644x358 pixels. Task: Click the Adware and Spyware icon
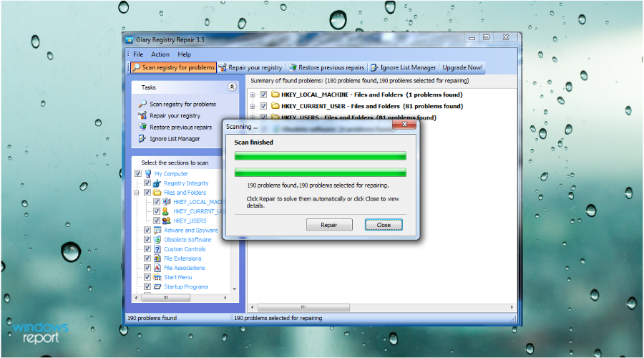click(x=157, y=230)
